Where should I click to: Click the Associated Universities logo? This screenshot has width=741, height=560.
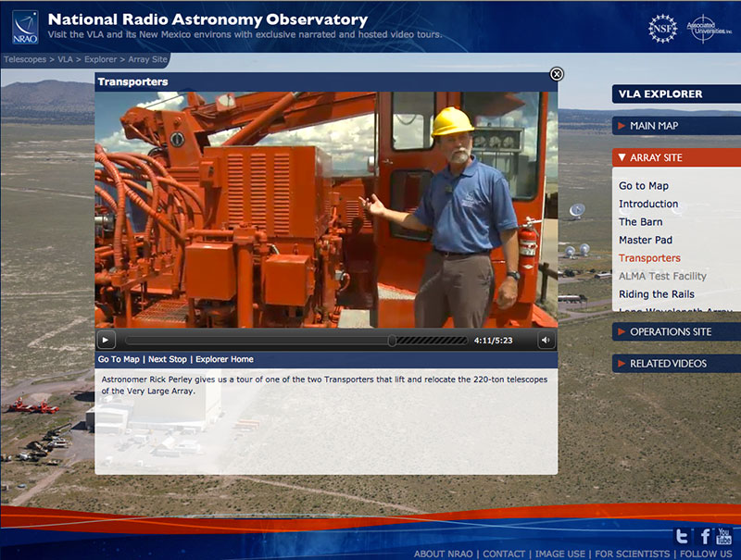(x=708, y=28)
